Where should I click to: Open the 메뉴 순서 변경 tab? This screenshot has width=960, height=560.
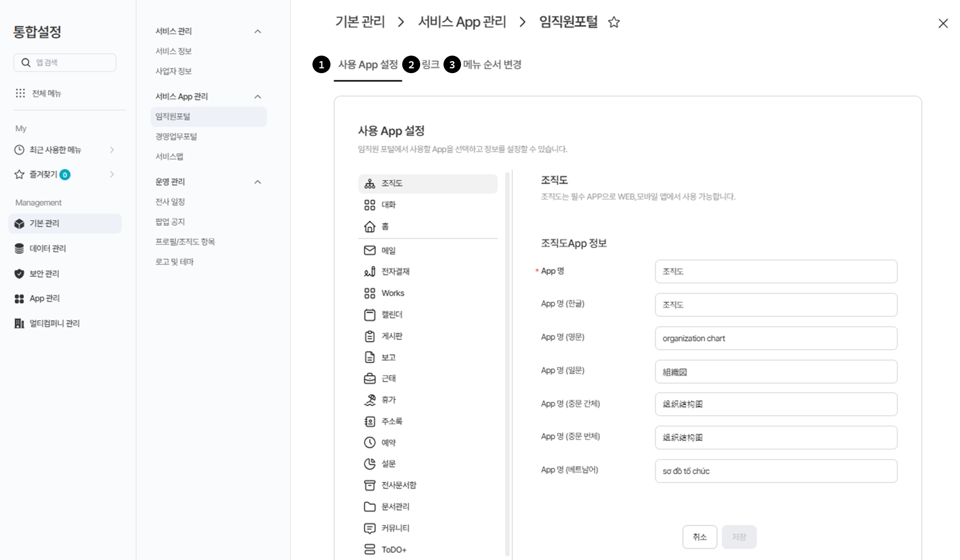pos(492,65)
